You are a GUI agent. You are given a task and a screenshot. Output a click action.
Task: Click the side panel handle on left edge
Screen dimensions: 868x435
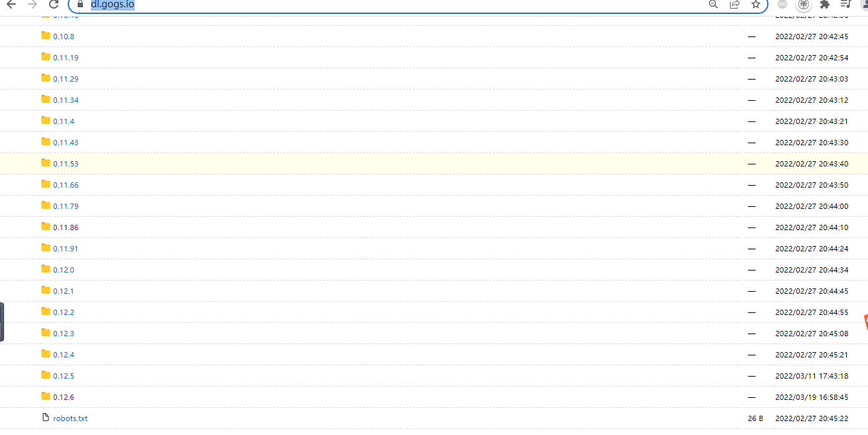tap(2, 322)
